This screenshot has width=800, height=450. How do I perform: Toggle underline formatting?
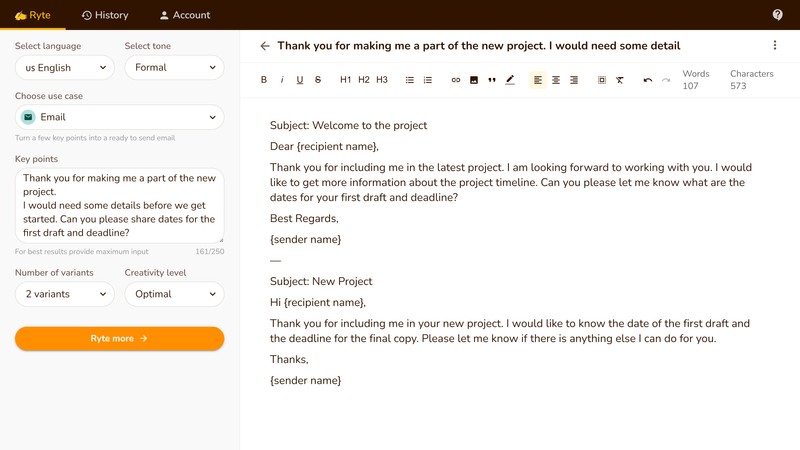point(300,80)
